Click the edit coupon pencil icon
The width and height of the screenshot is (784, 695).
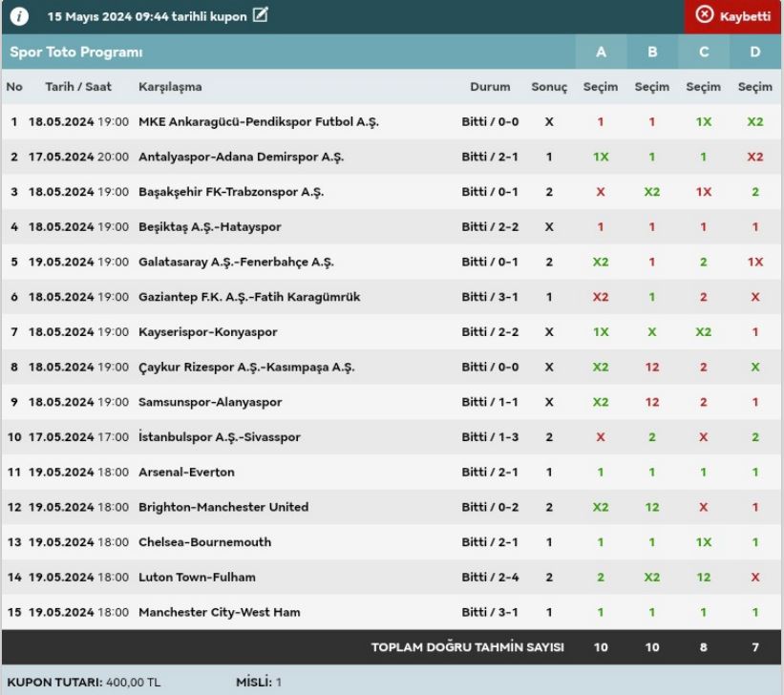260,16
